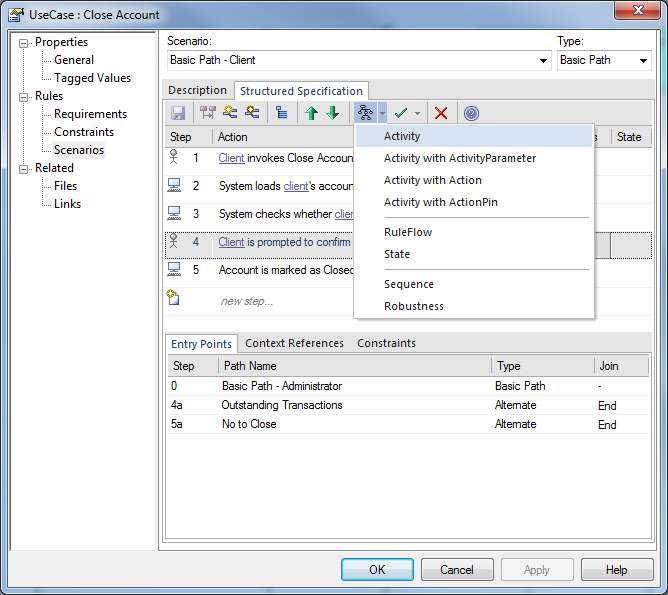Click the generate diagram toolbar icon
Viewport: 668px width, 595px height.
(x=365, y=113)
